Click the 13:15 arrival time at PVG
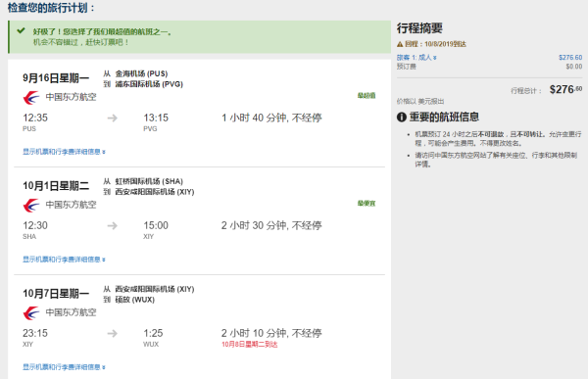Screen dimensions: 588x379 [156, 118]
